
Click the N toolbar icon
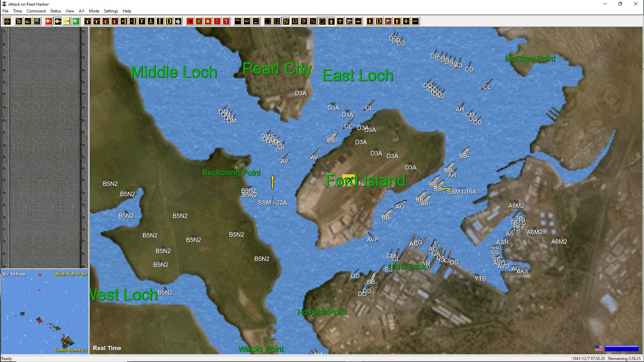point(286,21)
